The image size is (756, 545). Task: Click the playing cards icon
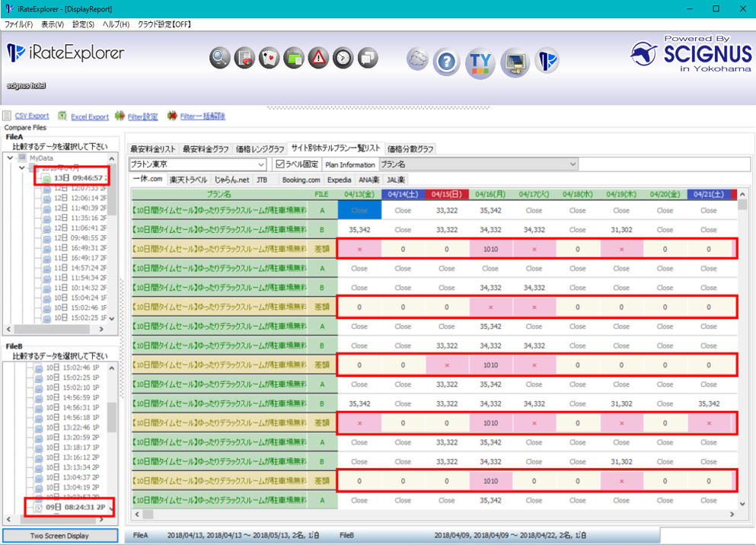(269, 58)
